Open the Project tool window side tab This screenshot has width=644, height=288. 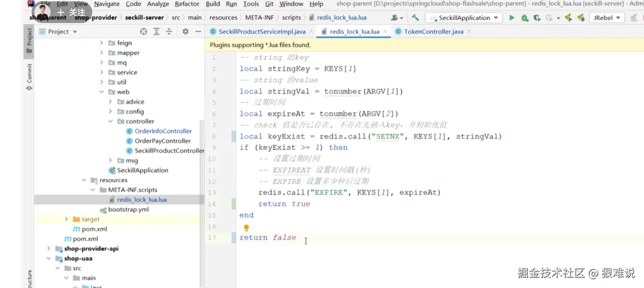(29, 41)
